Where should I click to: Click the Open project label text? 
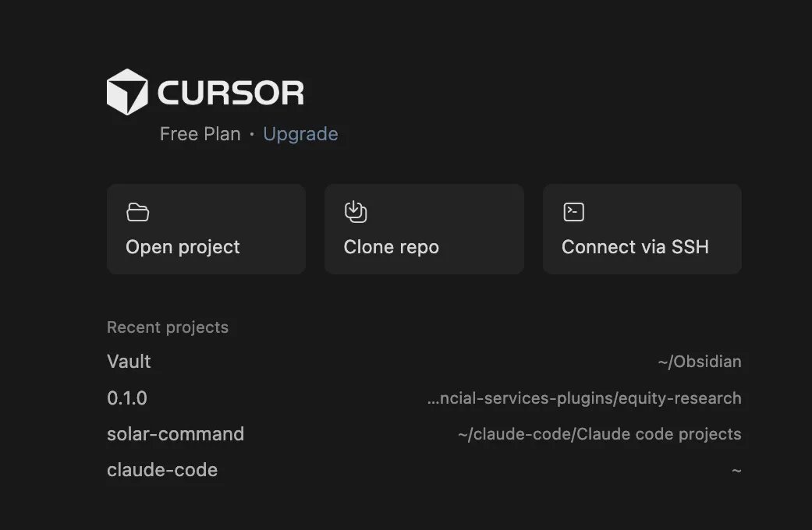[x=183, y=247]
